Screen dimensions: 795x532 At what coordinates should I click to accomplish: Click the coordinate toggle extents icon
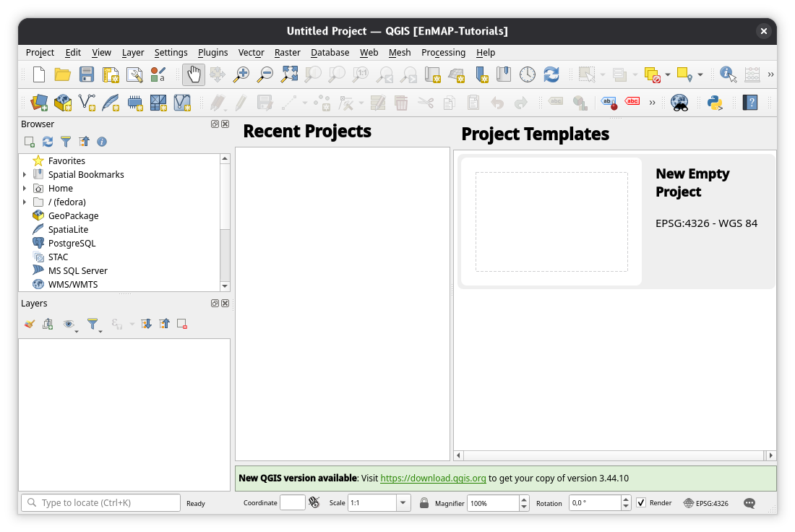point(314,502)
